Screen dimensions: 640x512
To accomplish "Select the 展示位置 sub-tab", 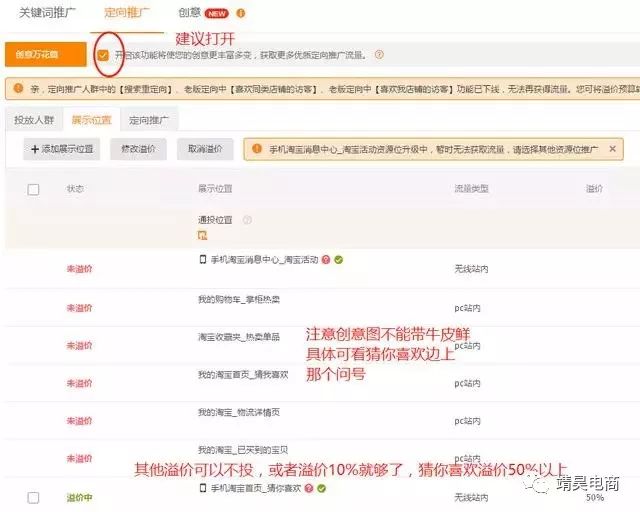I will 91,120.
